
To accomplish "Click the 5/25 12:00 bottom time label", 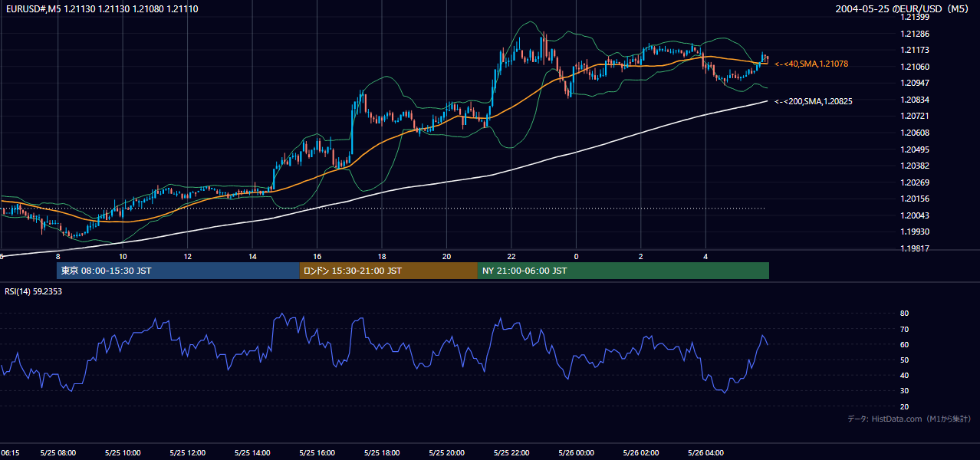I will (188, 453).
